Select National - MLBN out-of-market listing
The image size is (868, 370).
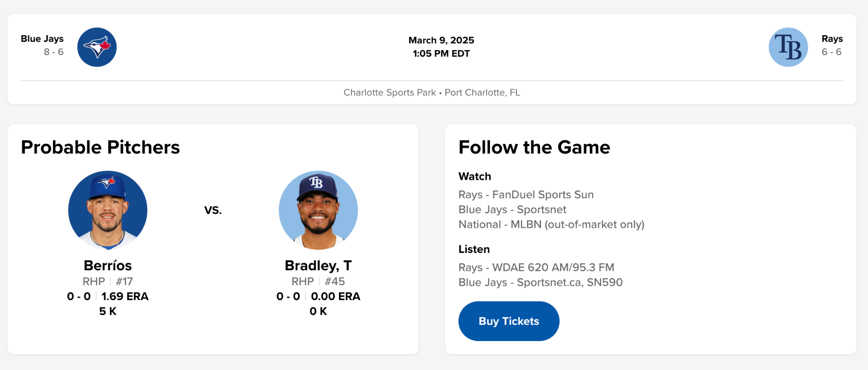pos(551,225)
